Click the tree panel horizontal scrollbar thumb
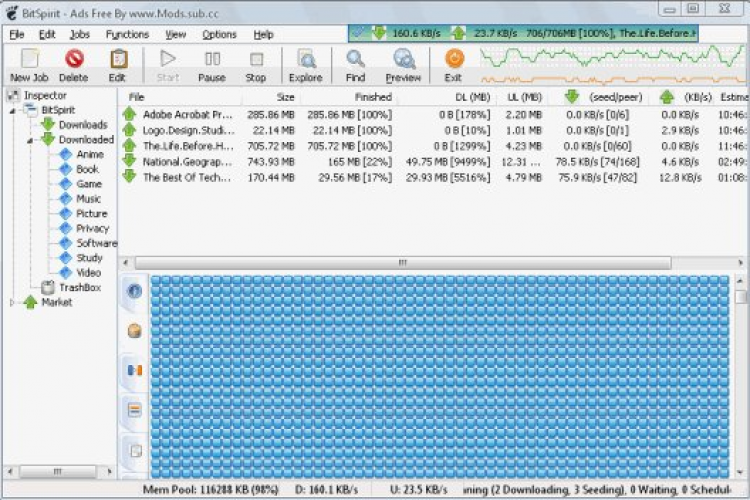Viewport: 750px width, 500px height. (57, 472)
